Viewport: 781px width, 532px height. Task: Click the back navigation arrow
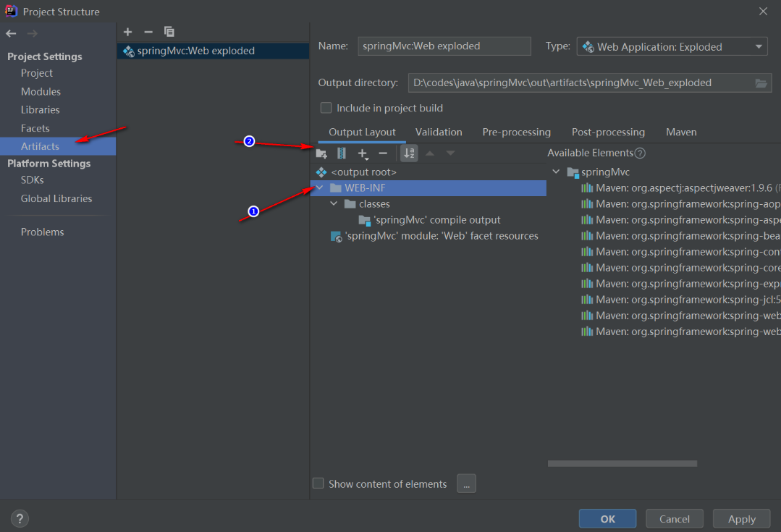click(11, 33)
